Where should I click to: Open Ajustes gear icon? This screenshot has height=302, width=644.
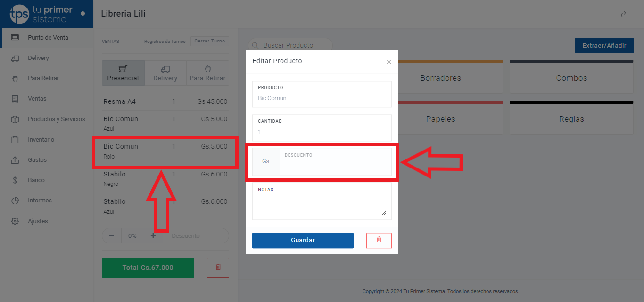[15, 221]
